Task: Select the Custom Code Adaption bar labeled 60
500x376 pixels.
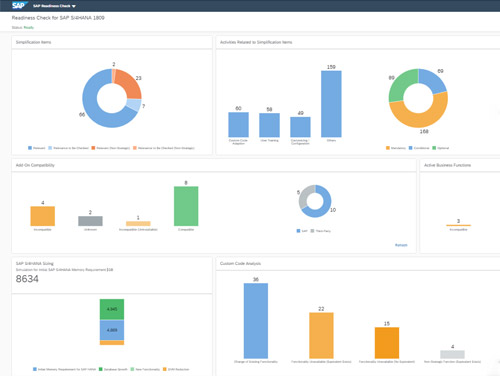Action: coord(238,125)
